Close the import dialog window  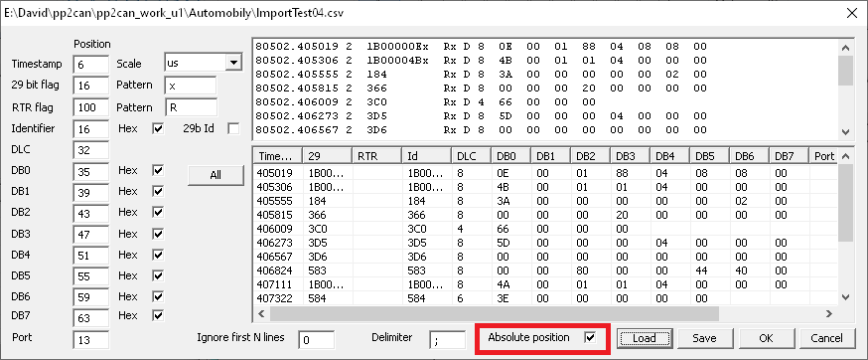852,13
